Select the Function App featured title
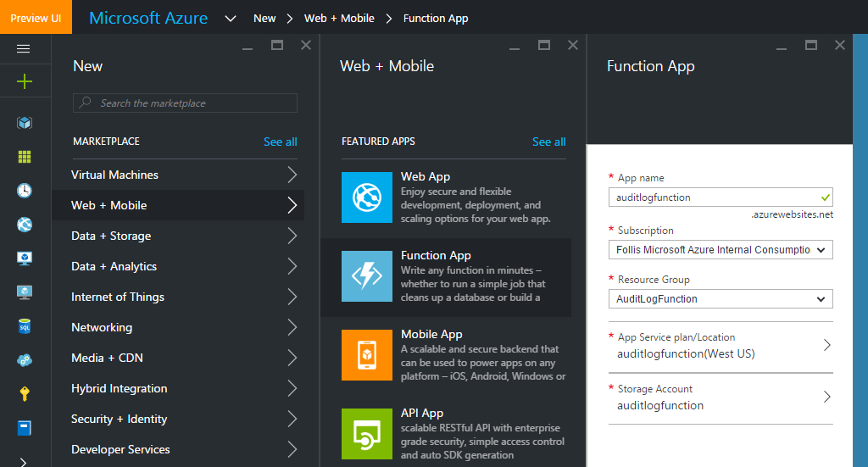The image size is (868, 467). tap(436, 256)
